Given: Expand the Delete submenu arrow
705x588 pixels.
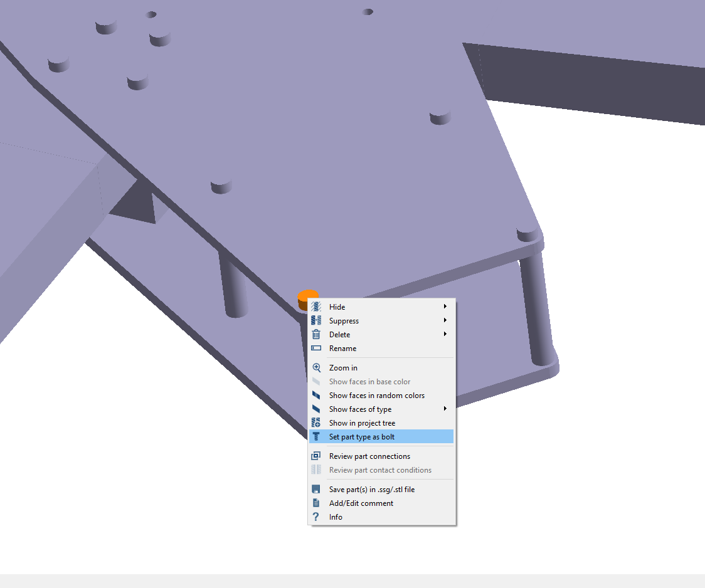Looking at the screenshot, I should (x=445, y=335).
